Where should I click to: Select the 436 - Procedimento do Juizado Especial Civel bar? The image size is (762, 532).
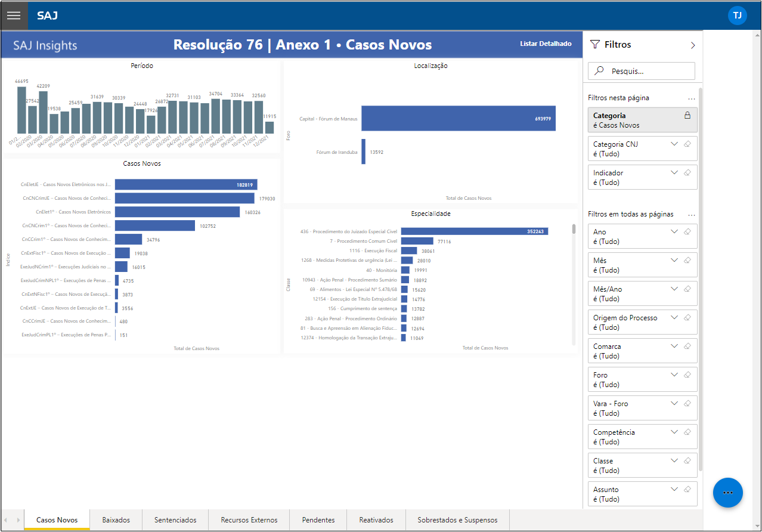pos(475,231)
